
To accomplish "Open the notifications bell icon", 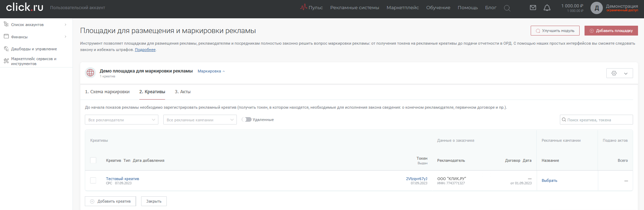I will point(547,8).
